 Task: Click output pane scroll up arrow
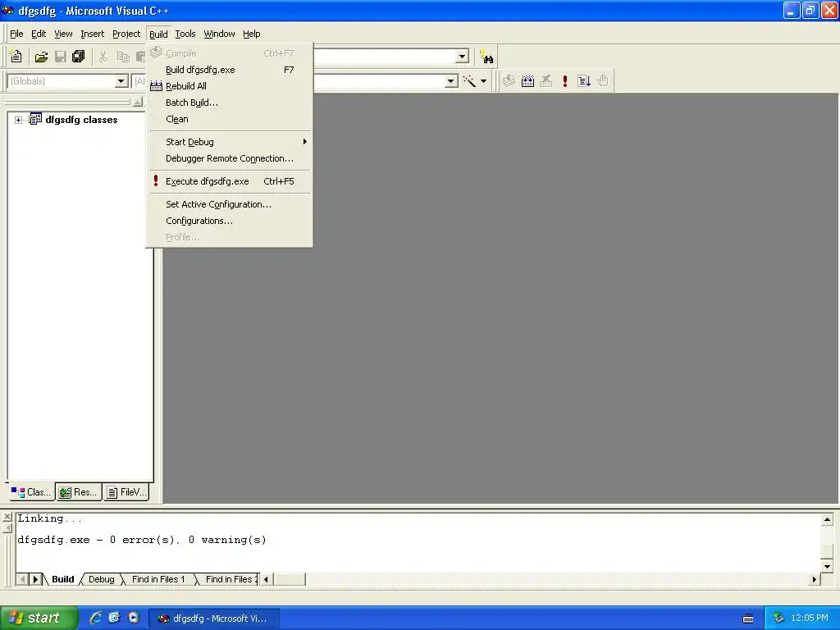(827, 519)
